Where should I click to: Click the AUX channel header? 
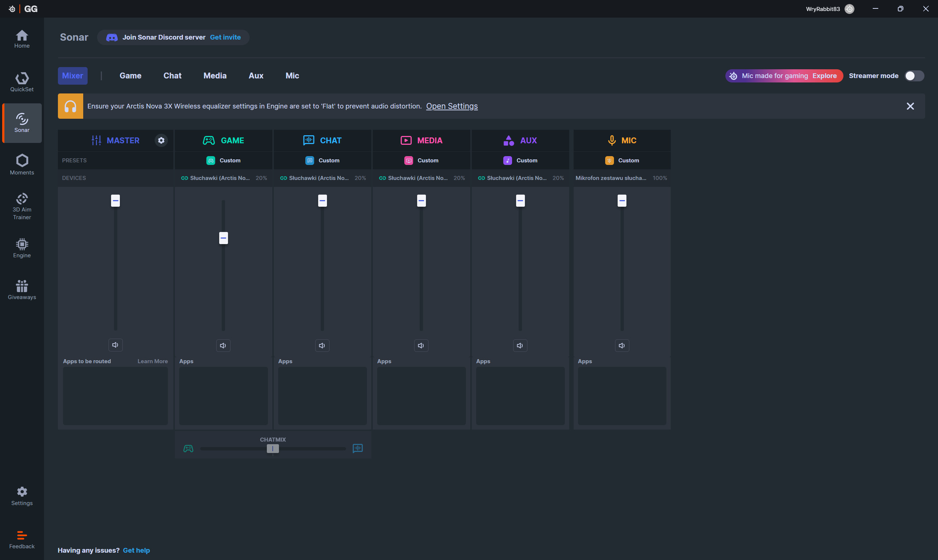tap(520, 140)
